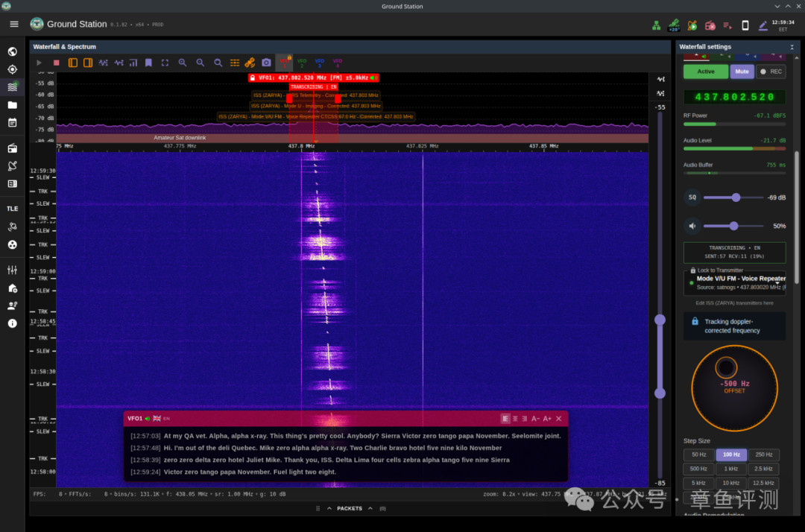Select the VFO 3 tab
This screenshot has height=532, width=805.
tap(319, 63)
